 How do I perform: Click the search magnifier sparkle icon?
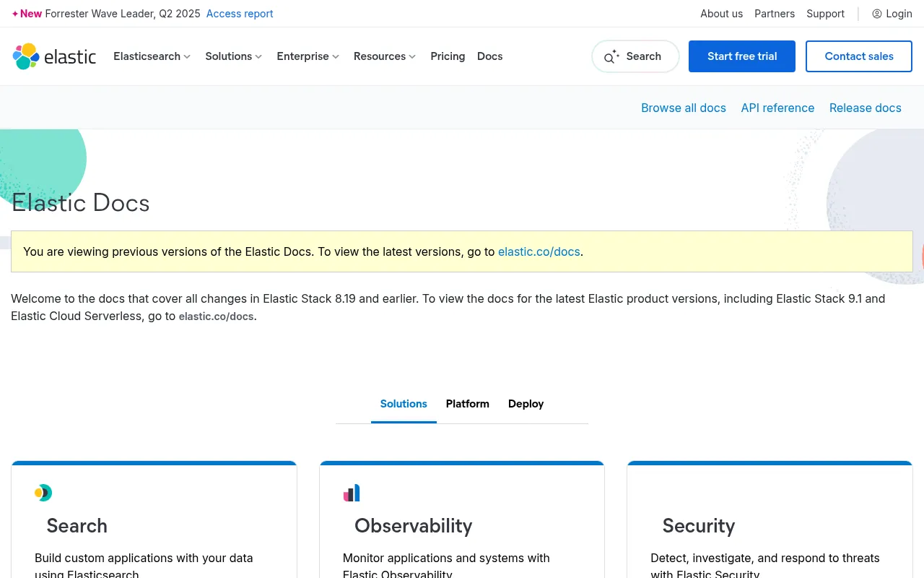click(x=611, y=56)
